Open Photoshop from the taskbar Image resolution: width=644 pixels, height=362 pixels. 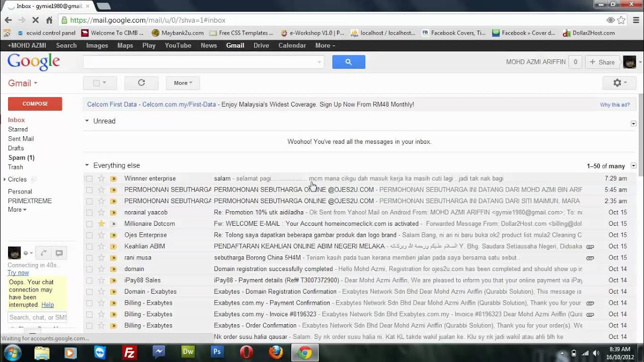coord(217,352)
